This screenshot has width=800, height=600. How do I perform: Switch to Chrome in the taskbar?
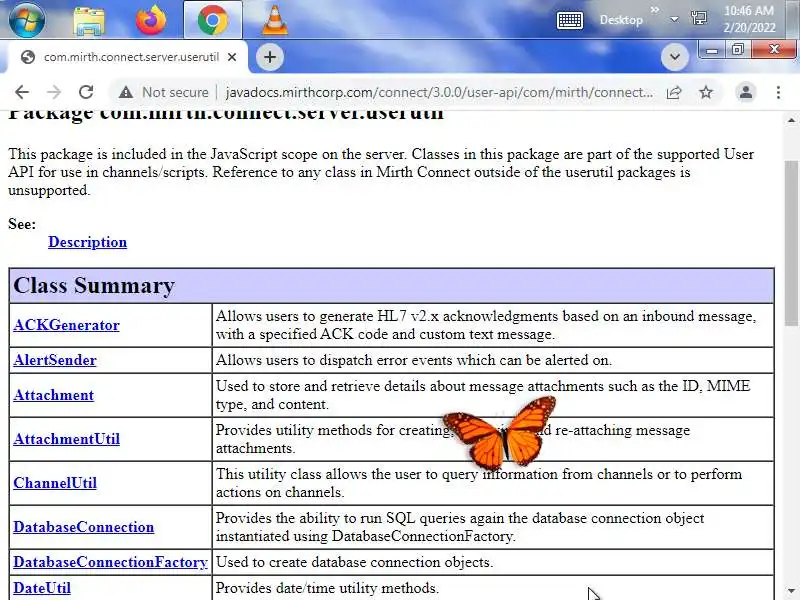213,19
